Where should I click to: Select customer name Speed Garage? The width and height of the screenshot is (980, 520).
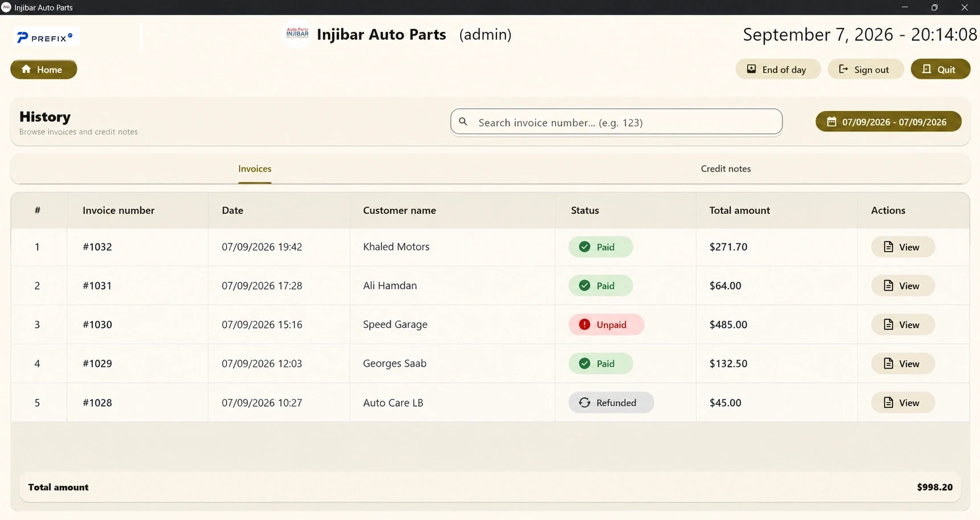(395, 324)
